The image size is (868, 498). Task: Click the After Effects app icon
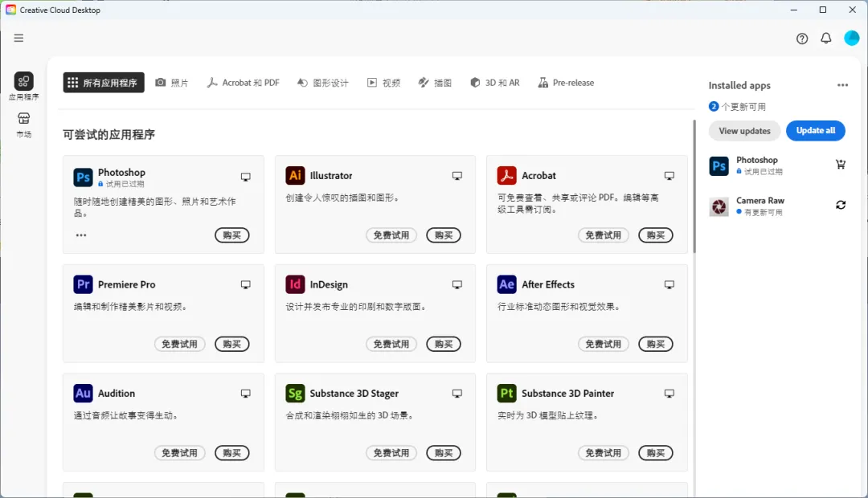coord(506,284)
